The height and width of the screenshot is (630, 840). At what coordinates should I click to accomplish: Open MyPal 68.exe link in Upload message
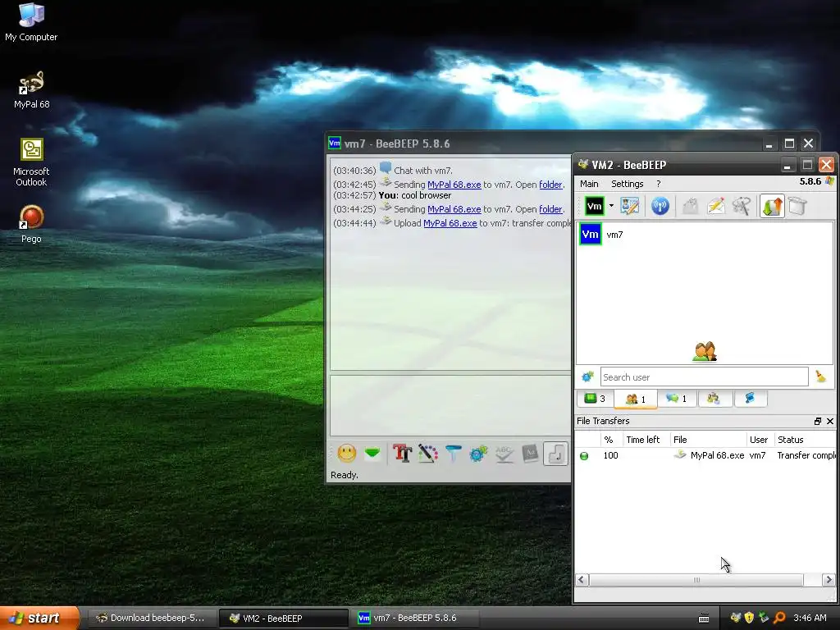450,223
